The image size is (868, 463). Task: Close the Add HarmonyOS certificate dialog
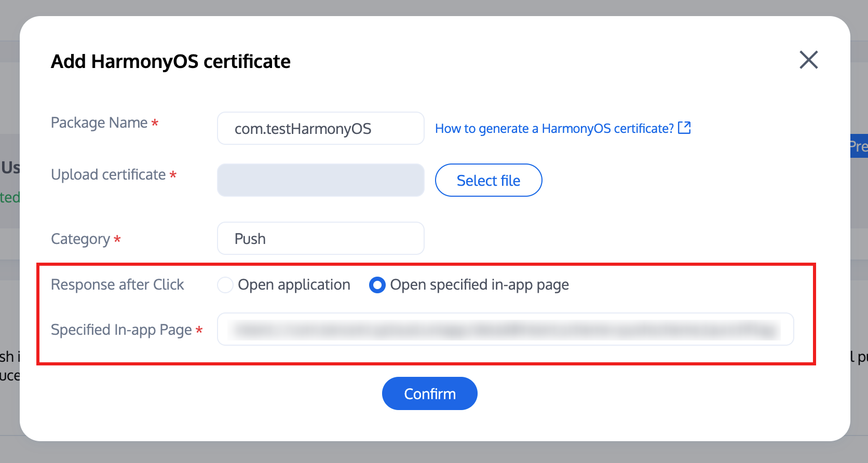(x=808, y=60)
